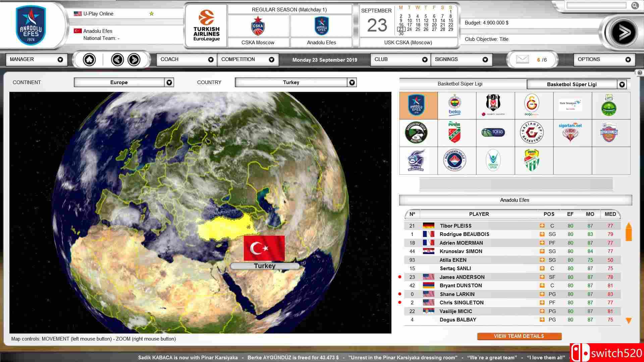Expand the Continent Europe dropdown
Screen dimensions: 644x362
(x=169, y=82)
